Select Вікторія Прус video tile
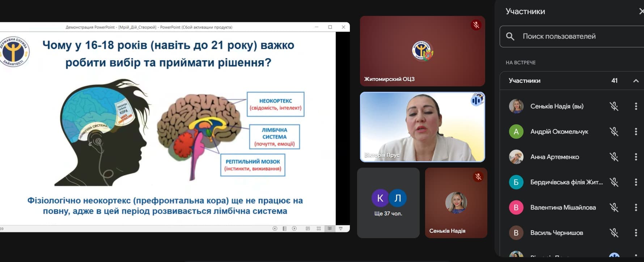Screen dimensions: 644x262 (422, 127)
